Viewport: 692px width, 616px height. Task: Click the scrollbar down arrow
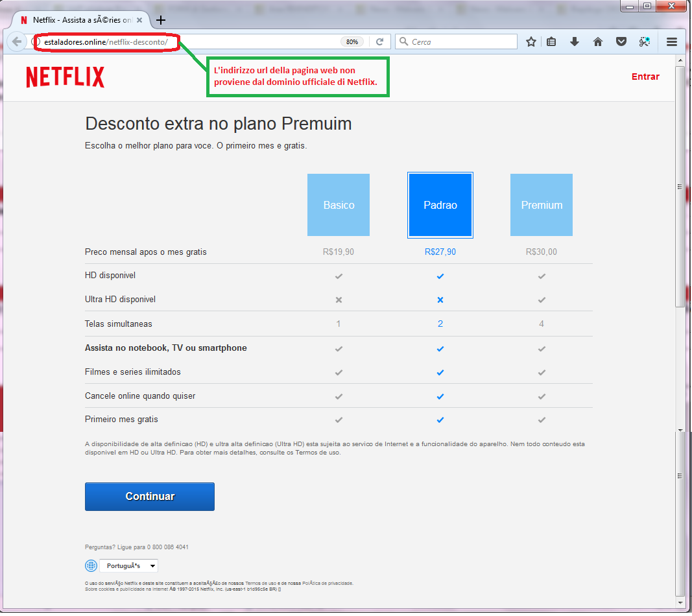(x=680, y=603)
